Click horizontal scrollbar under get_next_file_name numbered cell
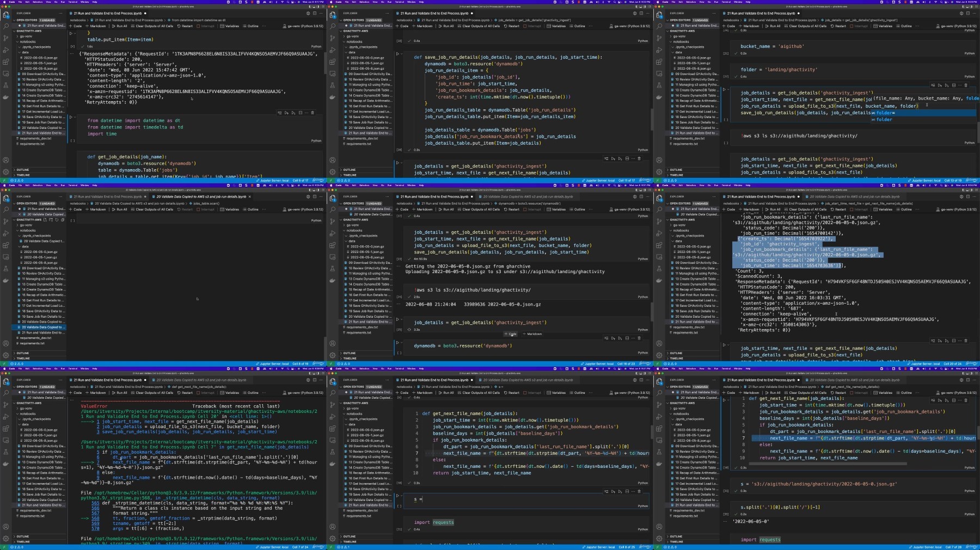 tap(828, 464)
